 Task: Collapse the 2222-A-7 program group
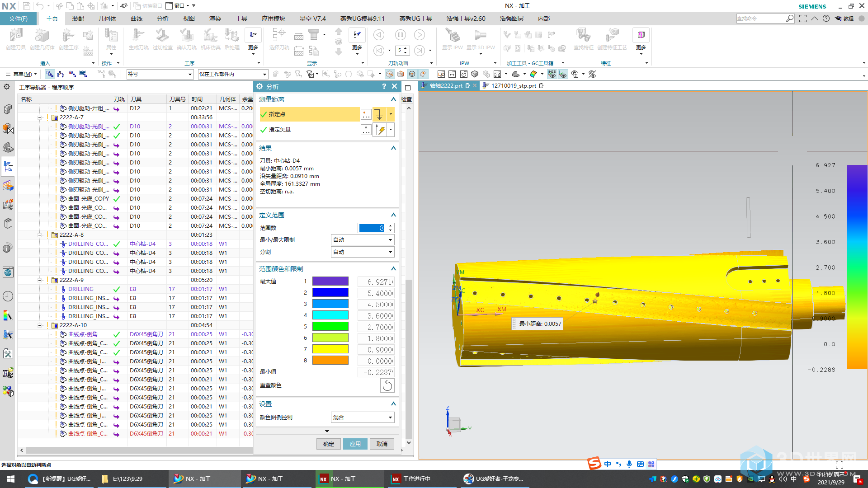pyautogui.click(x=40, y=117)
